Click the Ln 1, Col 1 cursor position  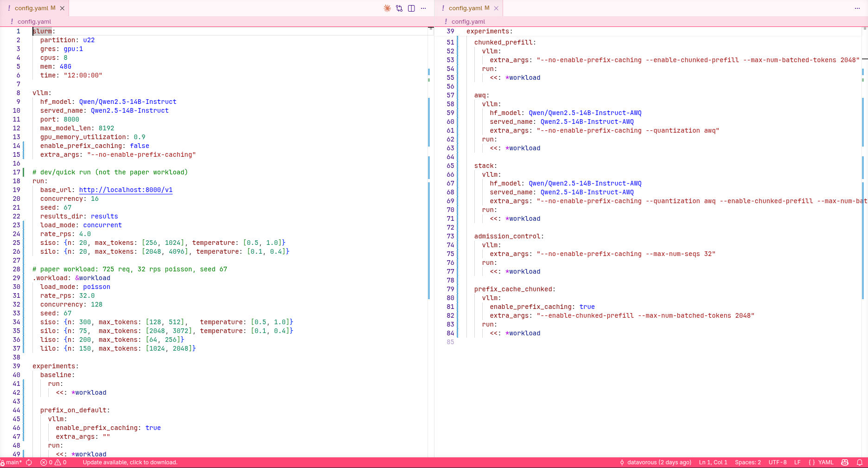713,462
